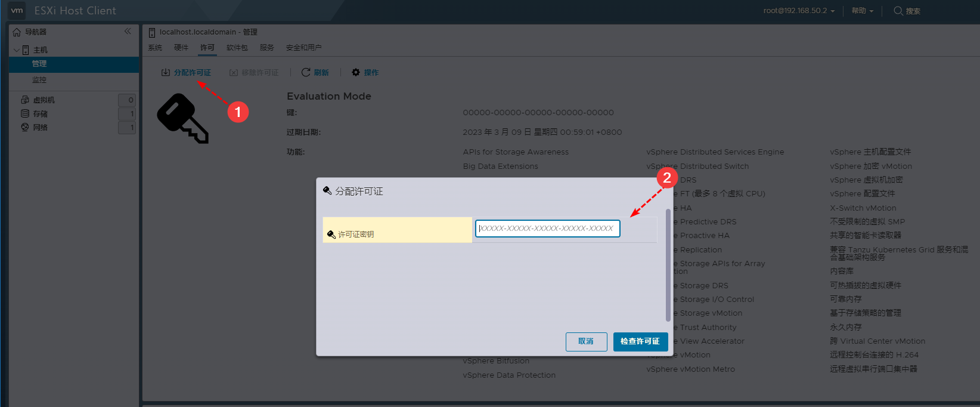Open 存储 in the navigator
Viewport: 980px width, 407px height.
[41, 114]
